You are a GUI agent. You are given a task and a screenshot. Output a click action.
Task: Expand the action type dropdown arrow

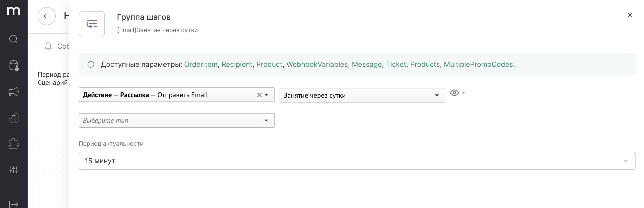(266, 95)
